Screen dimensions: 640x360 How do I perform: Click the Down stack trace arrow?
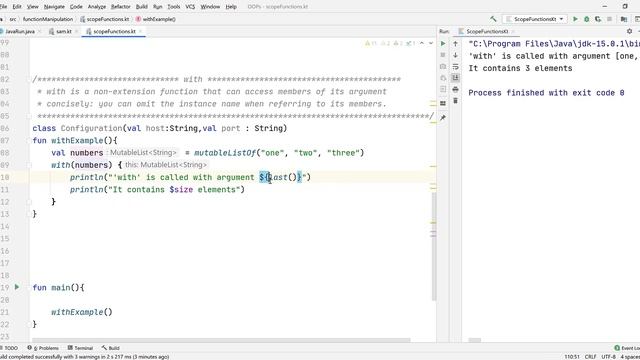pos(456,55)
